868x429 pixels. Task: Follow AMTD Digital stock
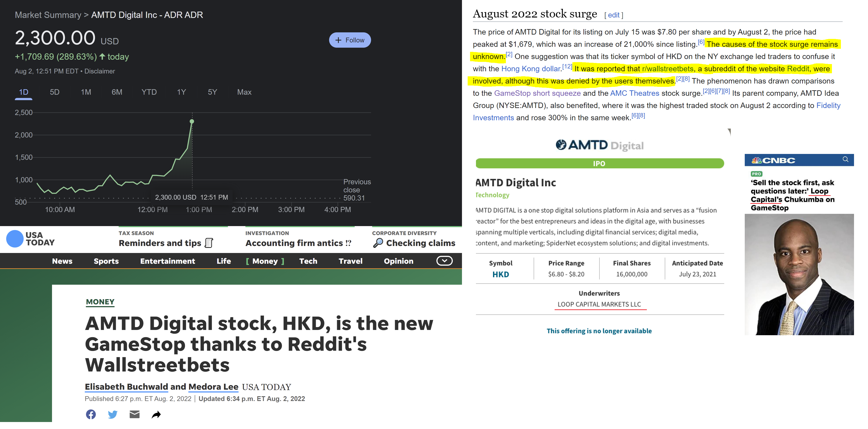pos(350,40)
